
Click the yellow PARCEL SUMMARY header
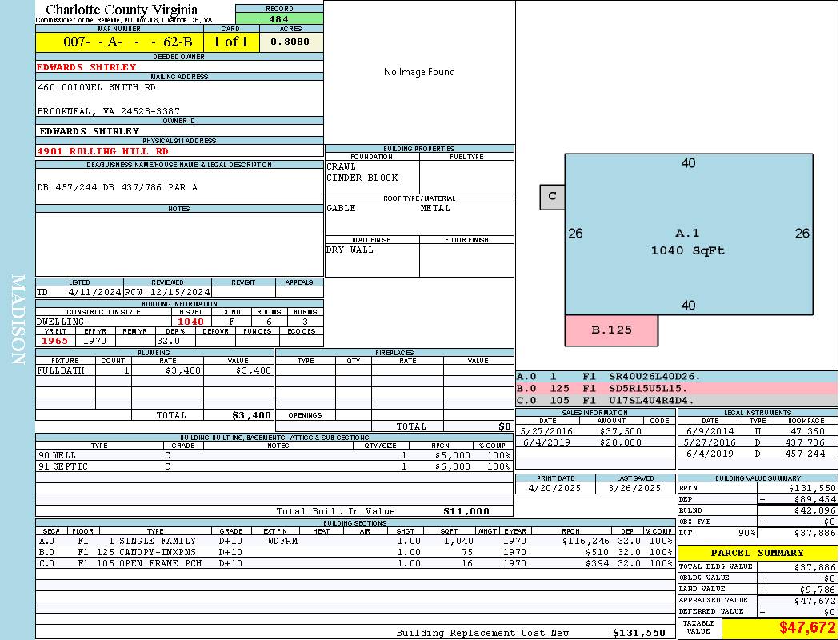(x=757, y=553)
